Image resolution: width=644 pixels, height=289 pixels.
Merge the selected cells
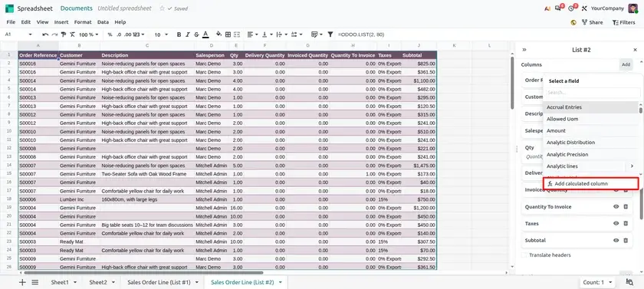click(237, 34)
